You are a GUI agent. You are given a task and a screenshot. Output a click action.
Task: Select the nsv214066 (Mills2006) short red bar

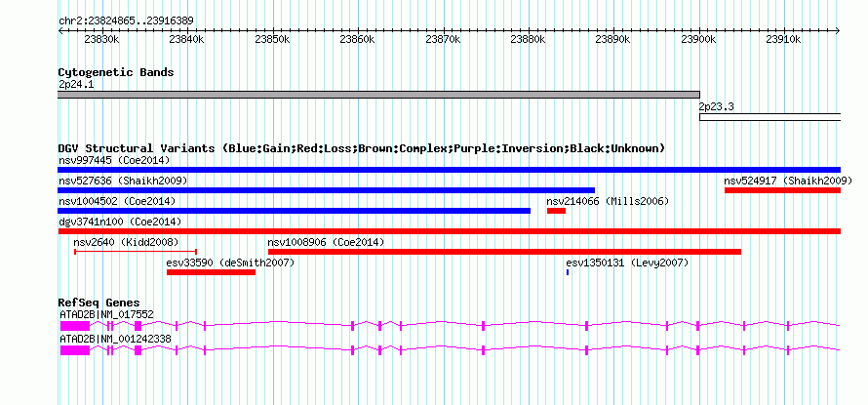point(556,211)
